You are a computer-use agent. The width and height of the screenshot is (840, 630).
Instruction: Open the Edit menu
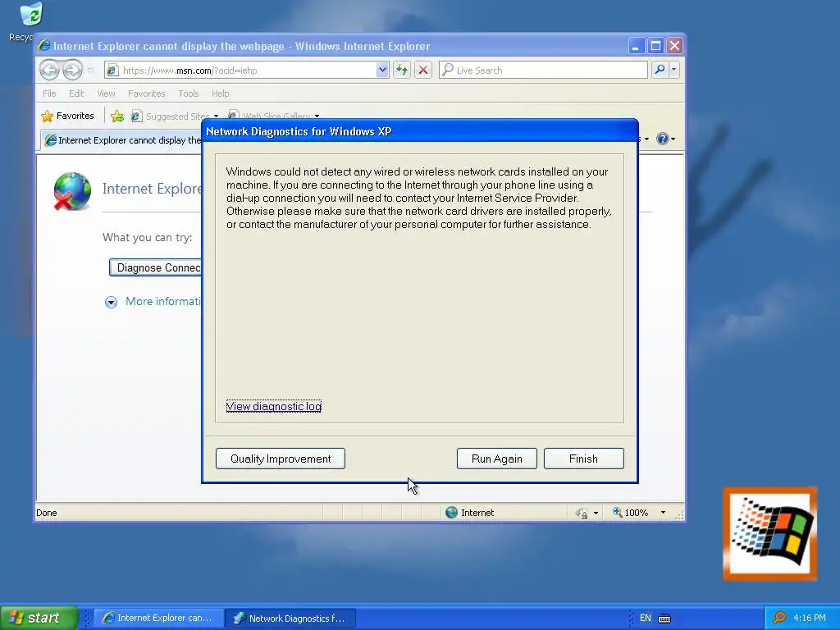click(76, 94)
